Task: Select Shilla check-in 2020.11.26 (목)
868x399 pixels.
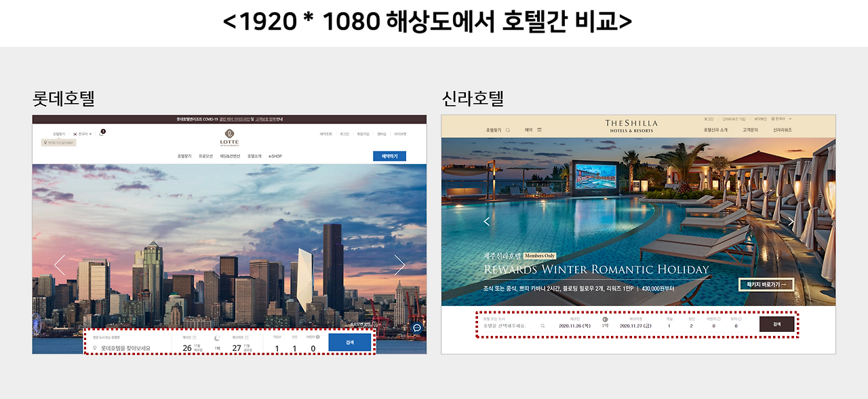Action: pos(575,326)
